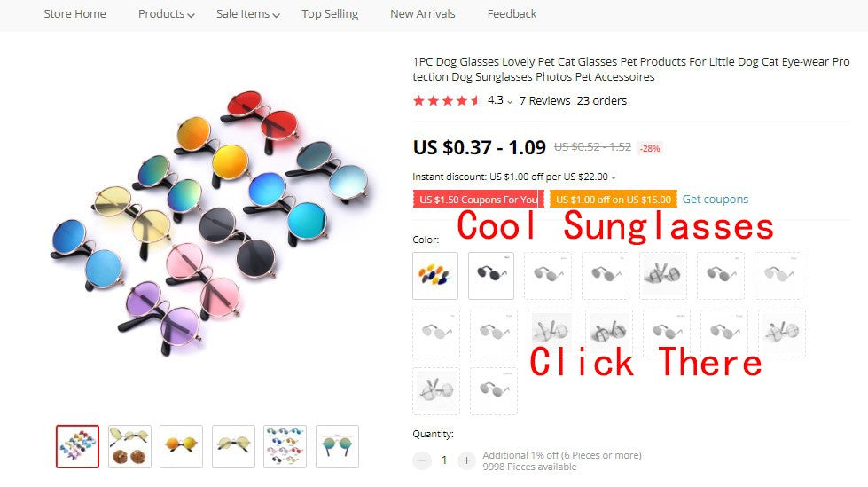Claim US $1.50 Coupons For You
Viewport: 868px width, 487px height.
pyautogui.click(x=478, y=199)
